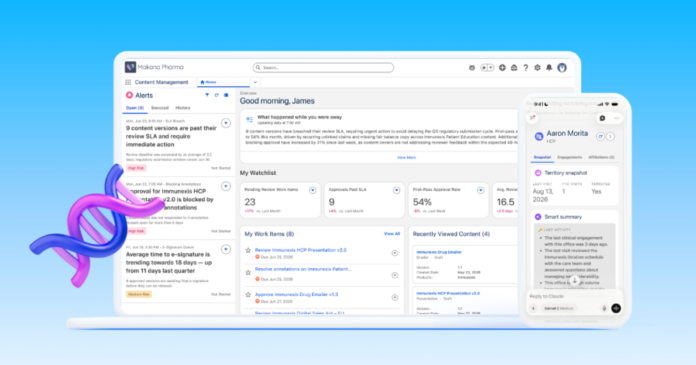Refresh the Alerts panel
Screen dimensions: 696x365
[217, 95]
